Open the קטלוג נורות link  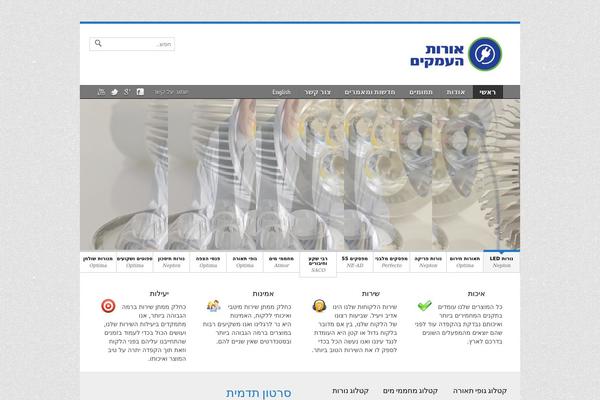point(350,391)
